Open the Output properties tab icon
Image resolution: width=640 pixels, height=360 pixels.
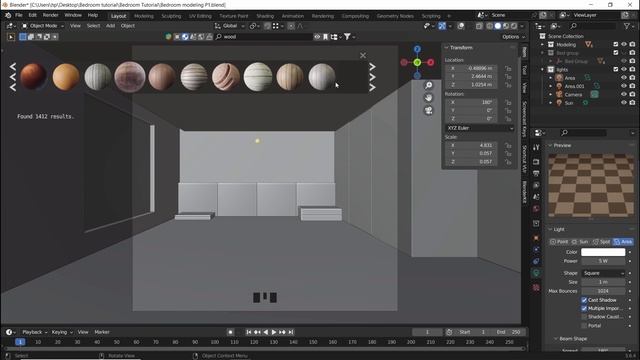pos(536,173)
